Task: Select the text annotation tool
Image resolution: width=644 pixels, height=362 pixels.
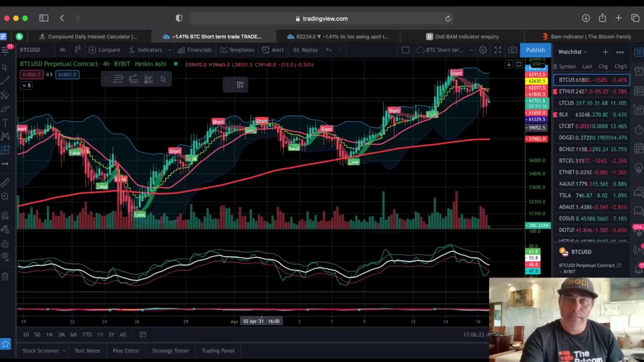Action: 5,123
